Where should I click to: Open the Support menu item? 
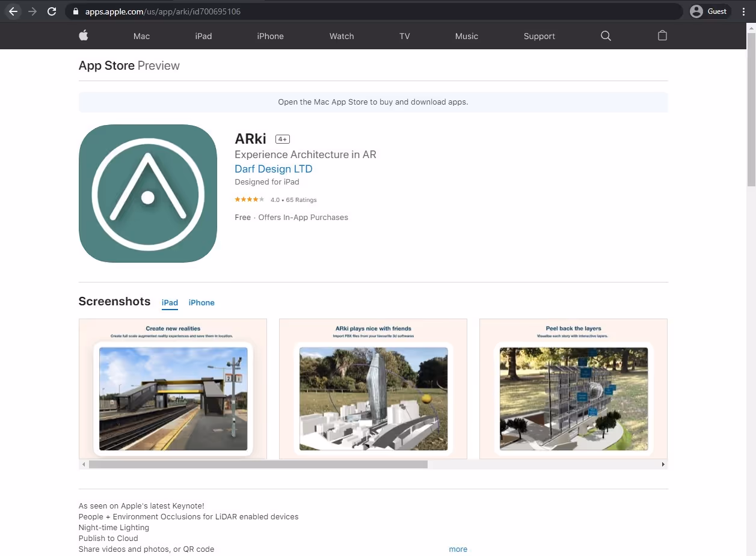coord(539,36)
